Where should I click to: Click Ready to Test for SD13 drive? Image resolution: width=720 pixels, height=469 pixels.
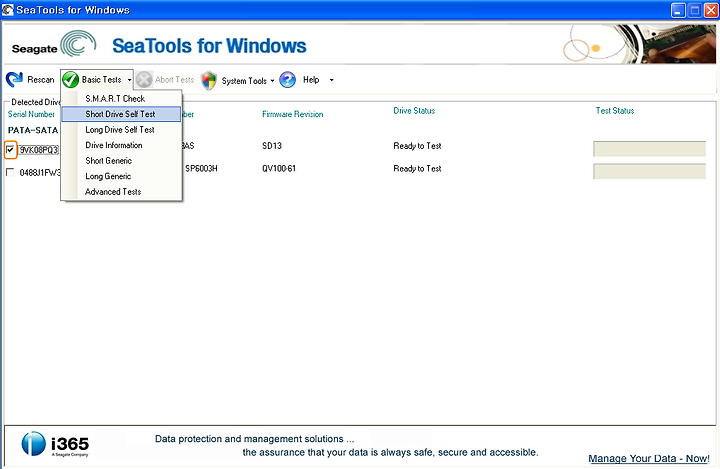tap(417, 146)
